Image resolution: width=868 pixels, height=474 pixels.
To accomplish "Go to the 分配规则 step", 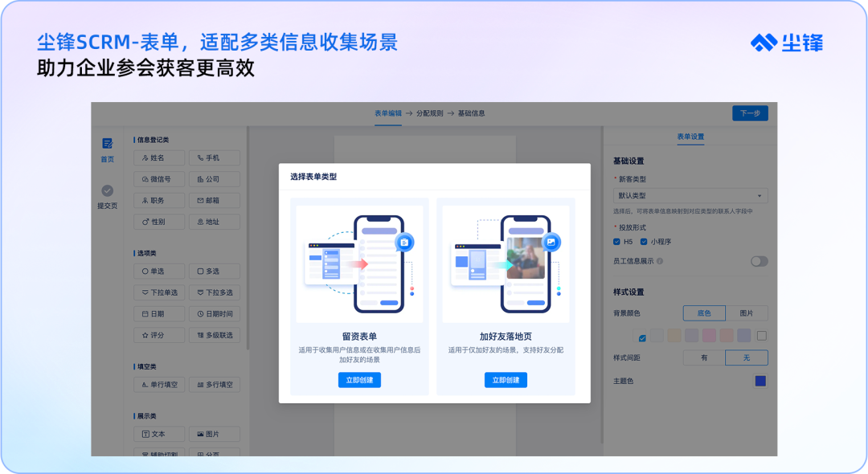I will coord(429,113).
